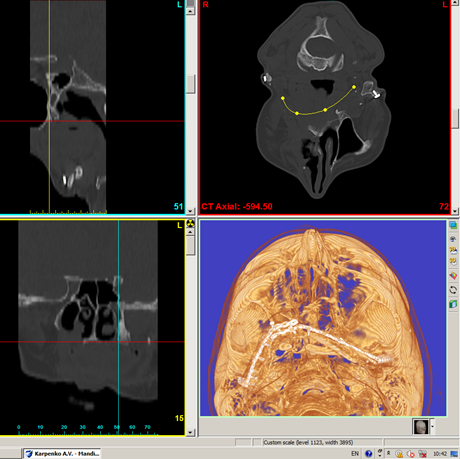Select the second 3D render mode icon

(453, 261)
